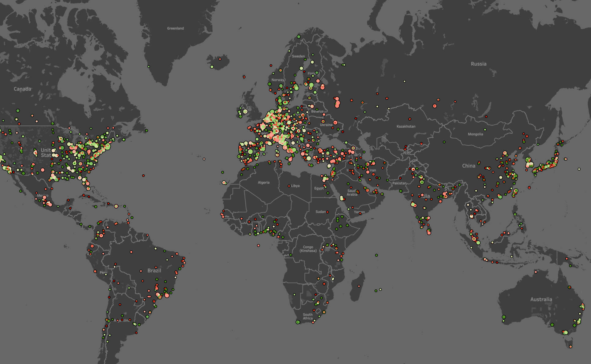The width and height of the screenshot is (591, 364).
Task: Click the Greenland map label
Action: pyautogui.click(x=175, y=28)
